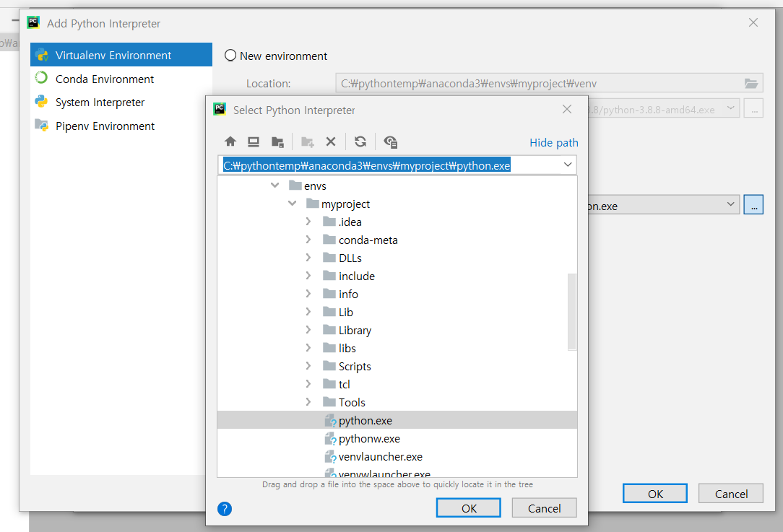Expand the Scripts folder chevron
This screenshot has height=532, width=783.
pyautogui.click(x=308, y=366)
